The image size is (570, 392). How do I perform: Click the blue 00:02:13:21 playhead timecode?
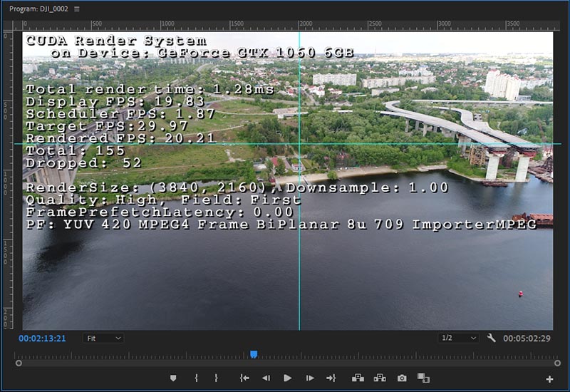click(x=42, y=339)
